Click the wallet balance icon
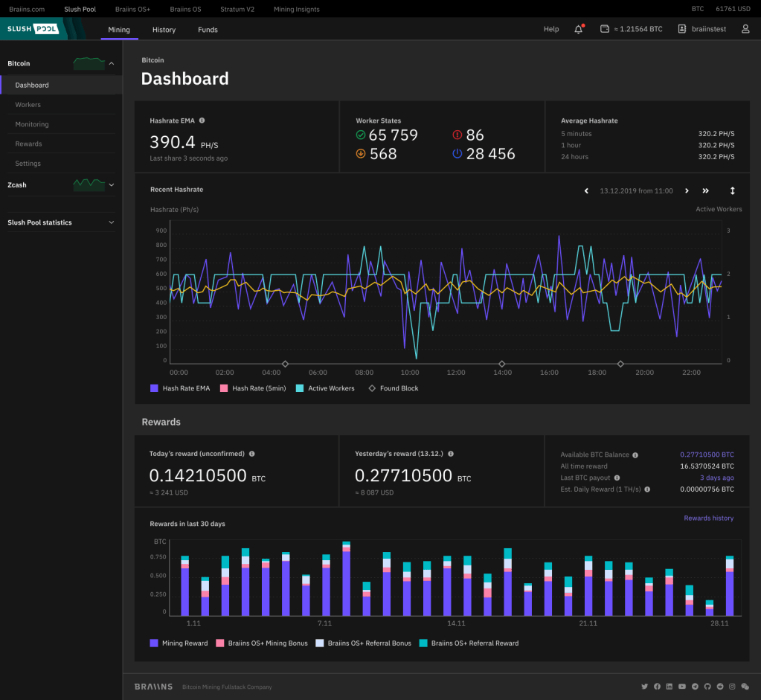 605,29
